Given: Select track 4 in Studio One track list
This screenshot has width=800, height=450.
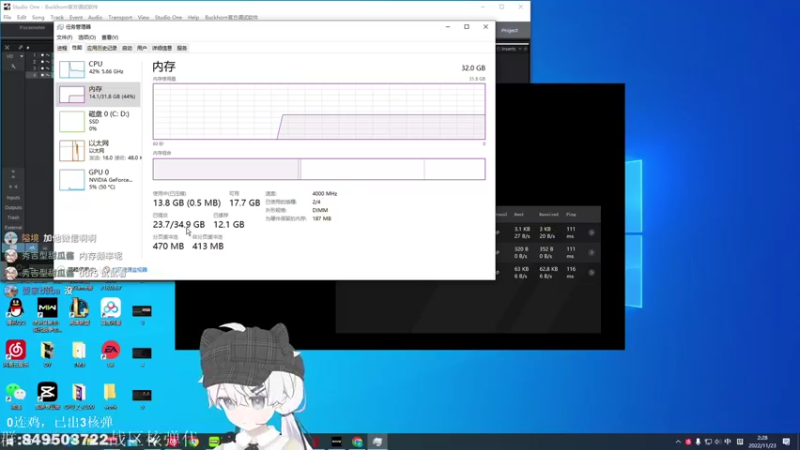Looking at the screenshot, I should click(39, 74).
